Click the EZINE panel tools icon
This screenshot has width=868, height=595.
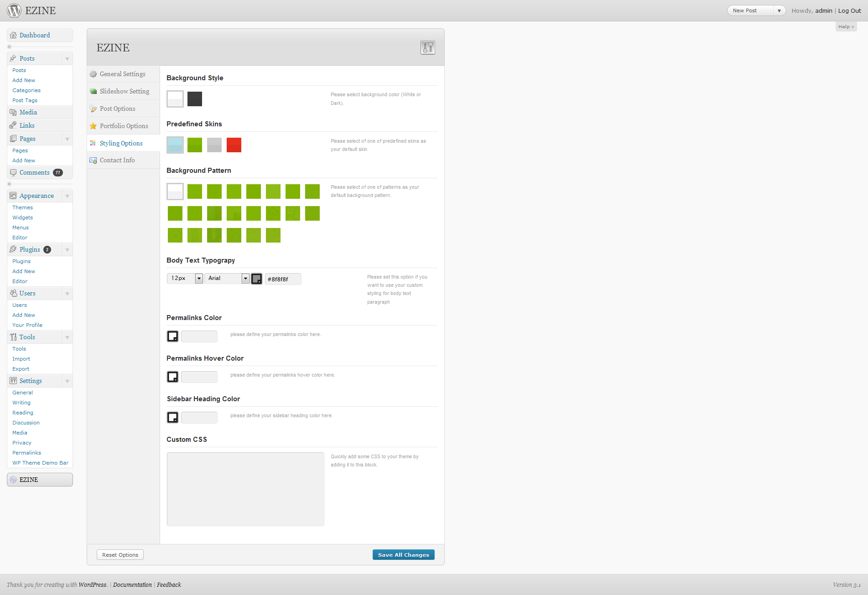pos(427,47)
